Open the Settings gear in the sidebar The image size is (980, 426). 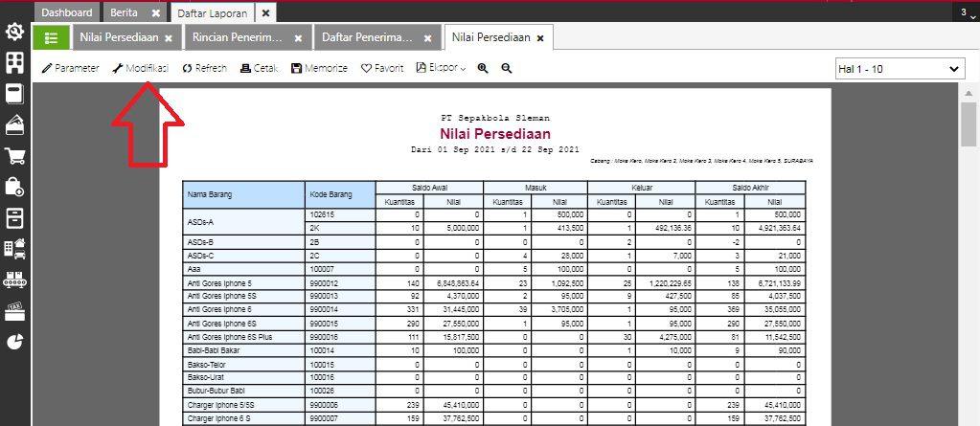[15, 32]
